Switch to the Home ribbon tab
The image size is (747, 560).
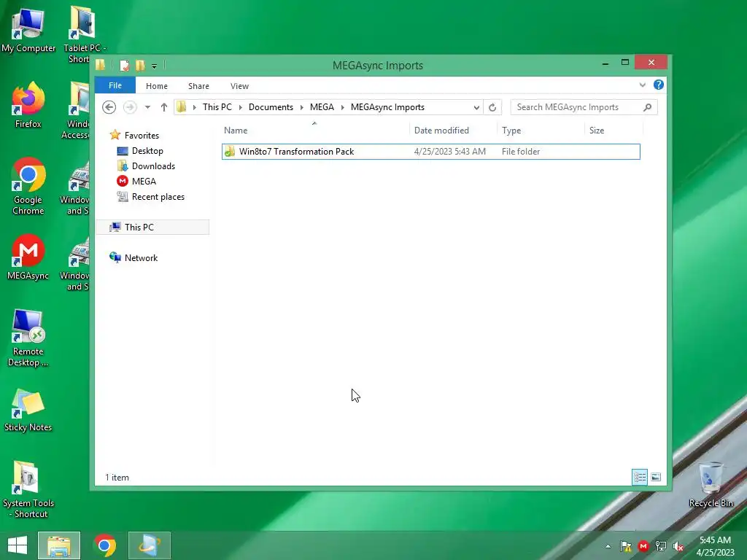pos(157,86)
